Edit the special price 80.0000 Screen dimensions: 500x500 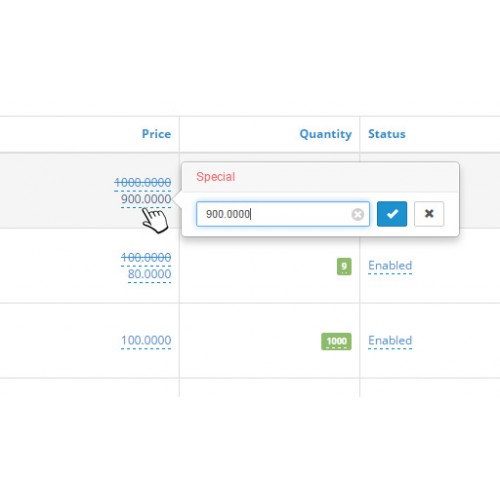[149, 274]
